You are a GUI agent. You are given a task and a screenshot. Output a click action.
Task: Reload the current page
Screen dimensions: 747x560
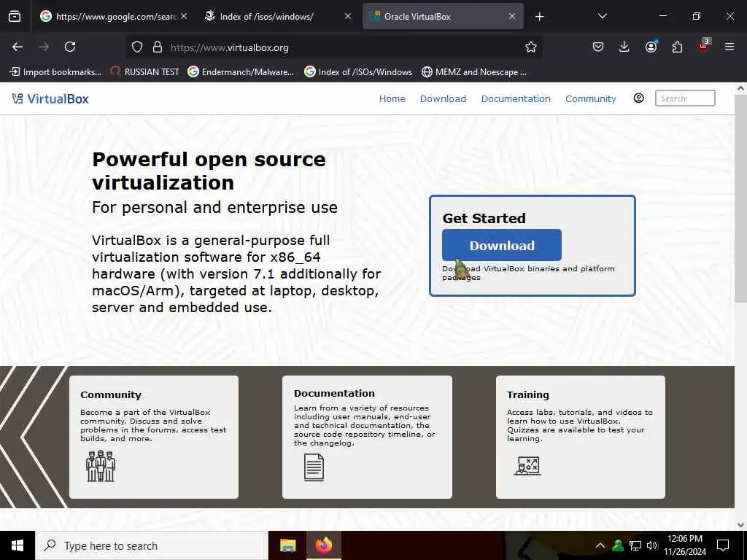(x=70, y=47)
